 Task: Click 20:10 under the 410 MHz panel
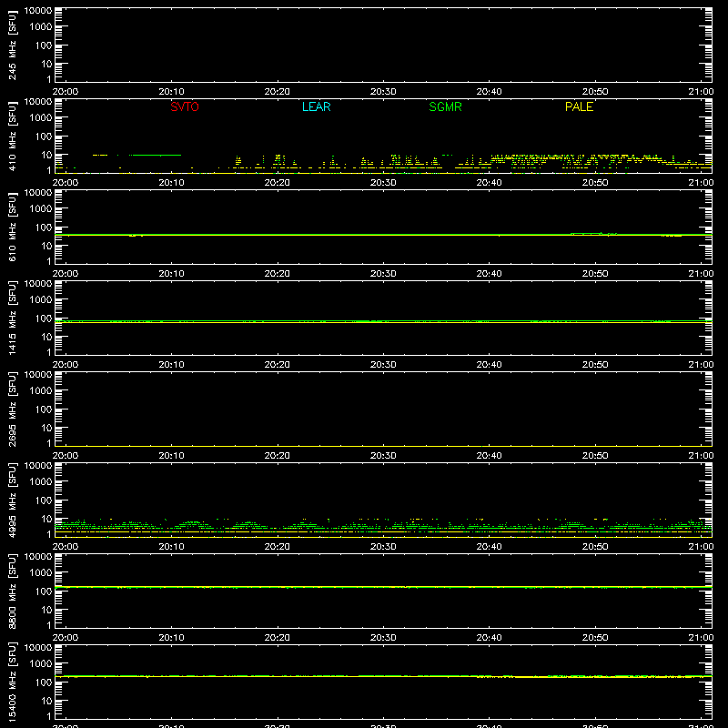pos(171,183)
